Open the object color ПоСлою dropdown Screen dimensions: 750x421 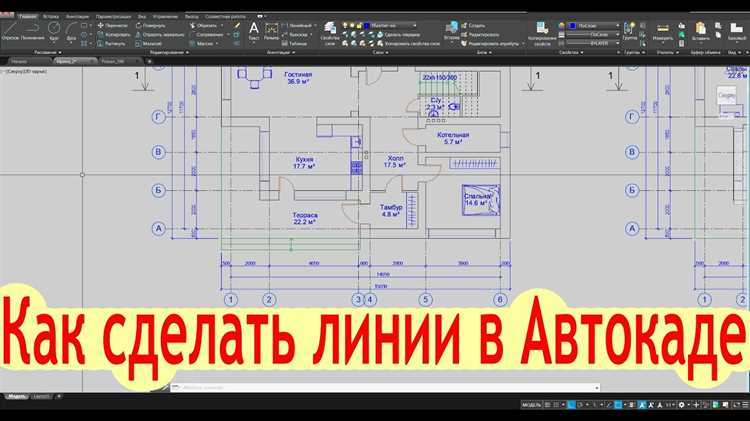pyautogui.click(x=617, y=25)
